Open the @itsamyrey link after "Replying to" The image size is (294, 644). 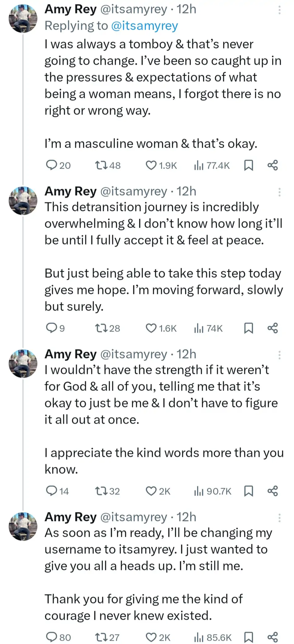[x=144, y=26]
